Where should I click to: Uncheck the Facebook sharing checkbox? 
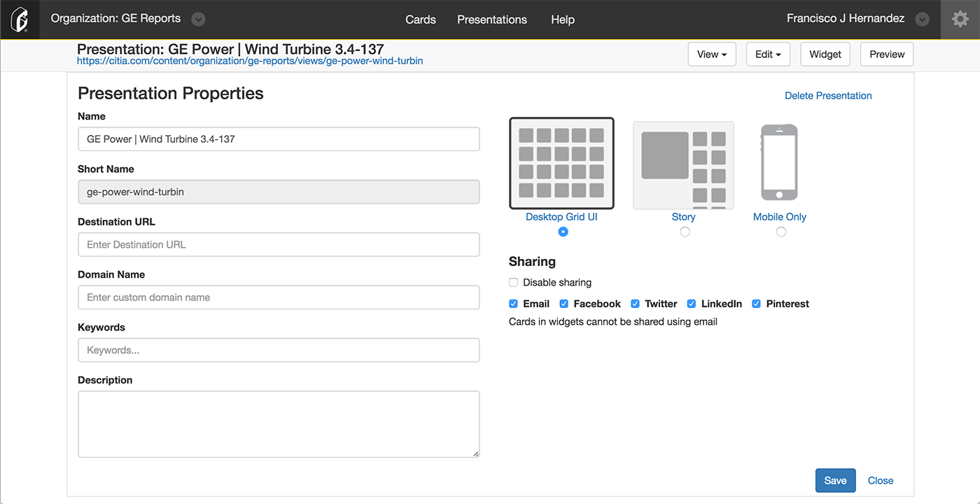pyautogui.click(x=563, y=304)
